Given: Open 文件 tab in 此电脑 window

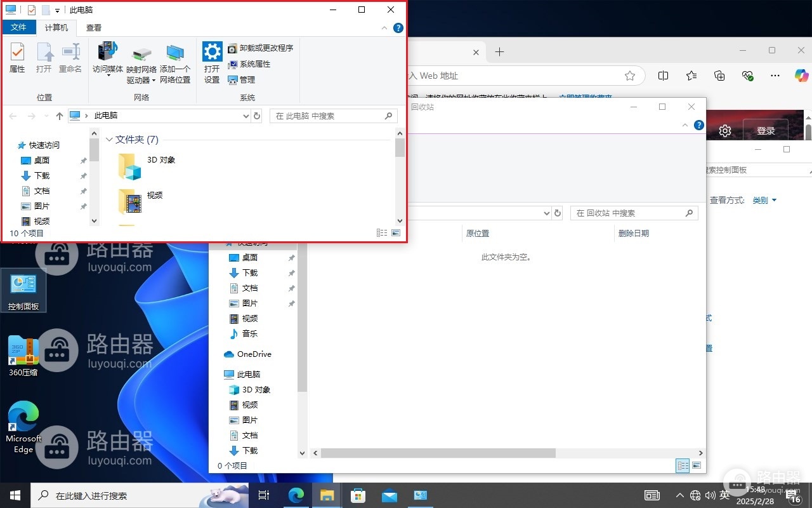Looking at the screenshot, I should point(19,27).
